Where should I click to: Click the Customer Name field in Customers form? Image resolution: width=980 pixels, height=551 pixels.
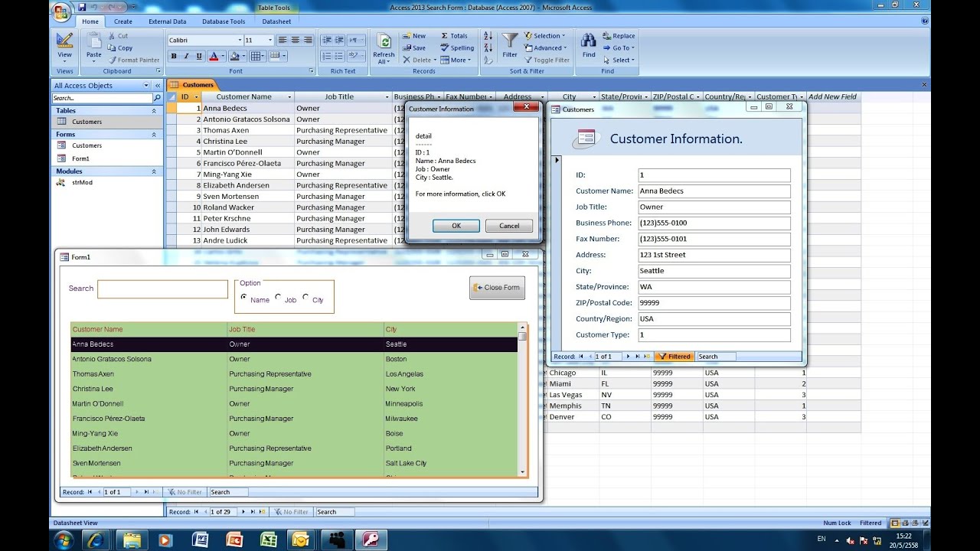tap(714, 191)
